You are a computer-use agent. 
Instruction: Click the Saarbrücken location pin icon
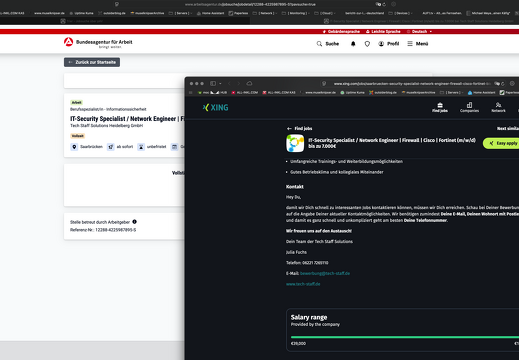74,147
